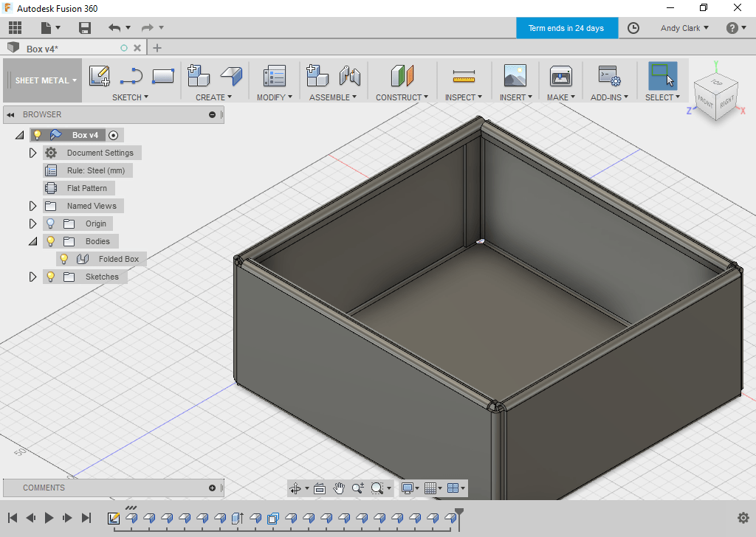The image size is (756, 537).
Task: Click the Zoom tool in the navigation bar
Action: 358,488
